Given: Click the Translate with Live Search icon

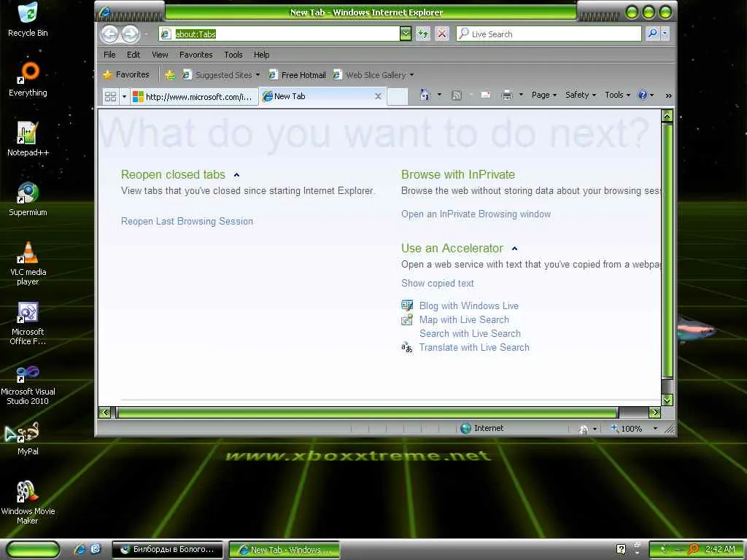Looking at the screenshot, I should [407, 347].
